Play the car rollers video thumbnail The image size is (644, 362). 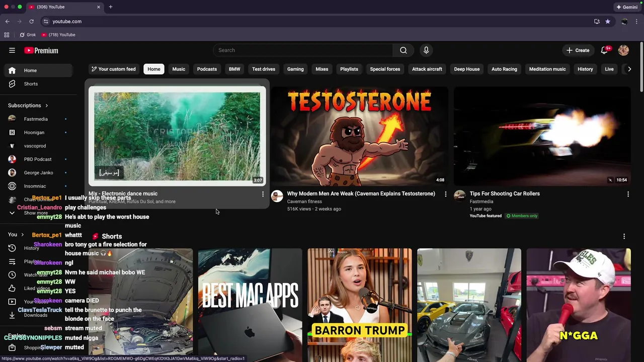click(542, 136)
